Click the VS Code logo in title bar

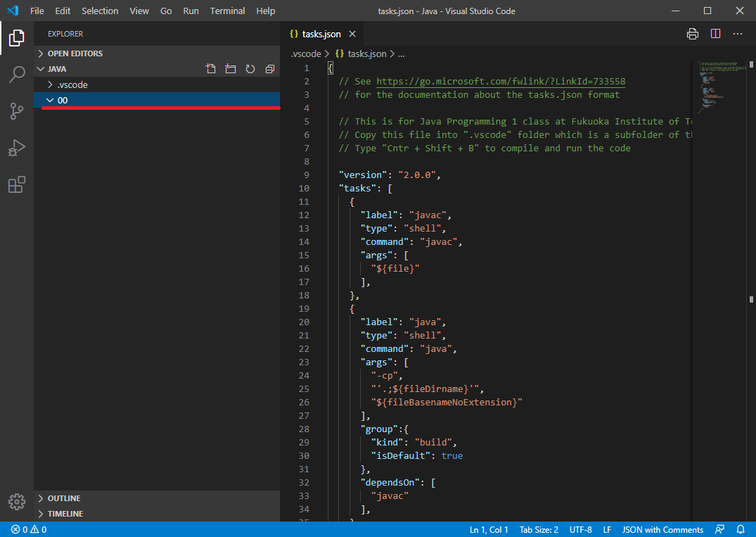pos(13,11)
